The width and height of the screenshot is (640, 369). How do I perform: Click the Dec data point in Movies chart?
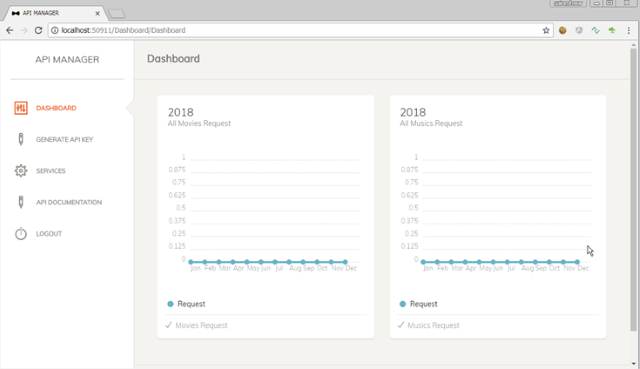(x=345, y=262)
